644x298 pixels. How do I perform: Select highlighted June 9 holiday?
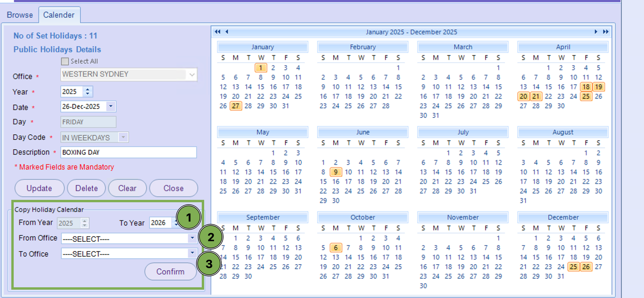tap(336, 172)
